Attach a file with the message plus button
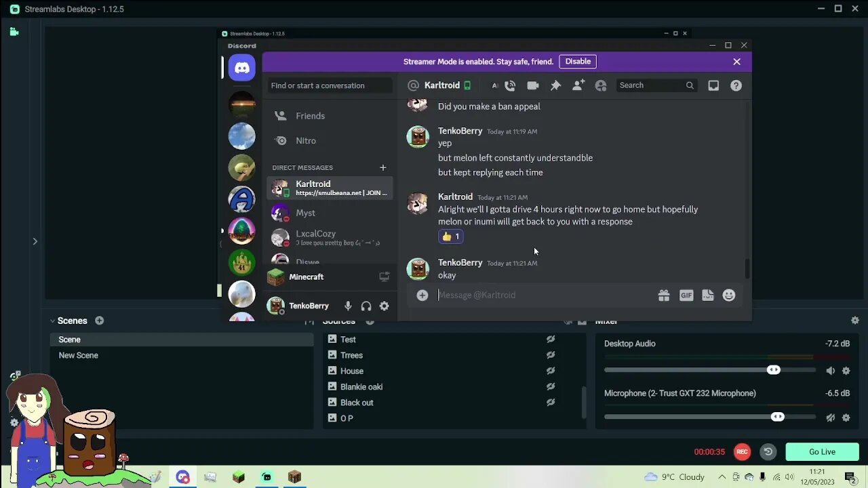 pyautogui.click(x=422, y=295)
